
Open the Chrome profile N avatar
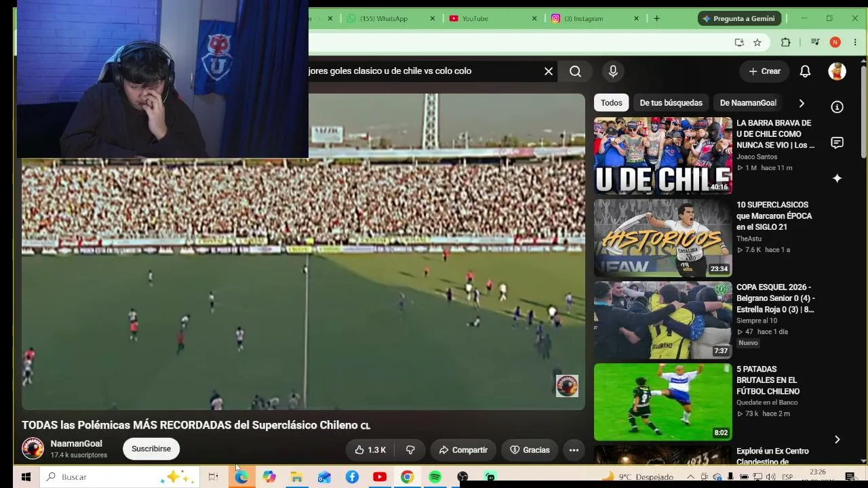835,42
